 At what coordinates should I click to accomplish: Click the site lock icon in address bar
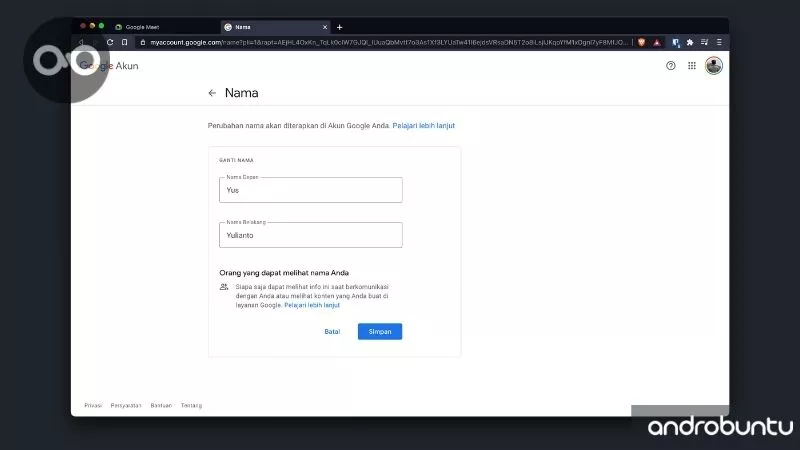click(143, 42)
